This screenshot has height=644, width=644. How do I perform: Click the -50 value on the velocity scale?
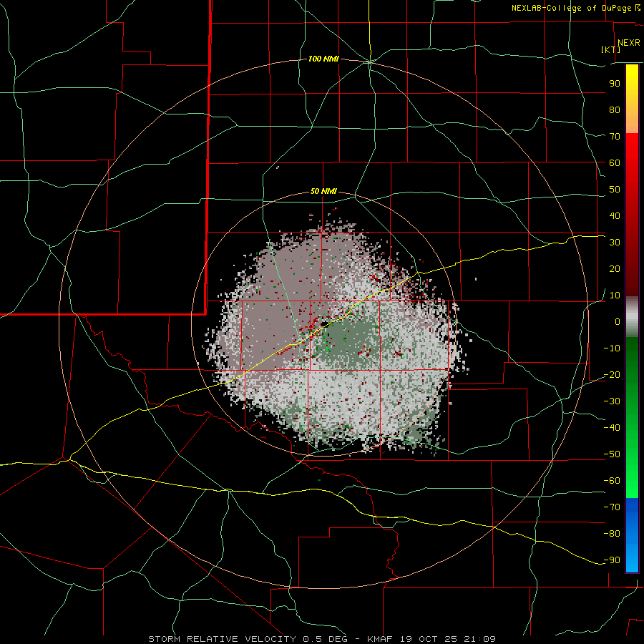point(612,454)
